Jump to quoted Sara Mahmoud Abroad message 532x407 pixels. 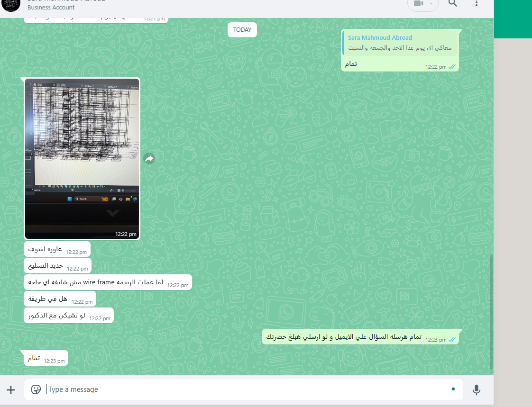[400, 43]
